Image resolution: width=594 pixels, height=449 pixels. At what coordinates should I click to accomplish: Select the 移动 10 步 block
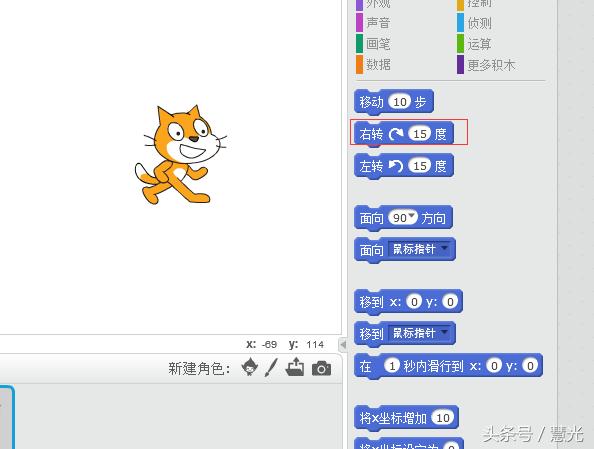[x=394, y=102]
